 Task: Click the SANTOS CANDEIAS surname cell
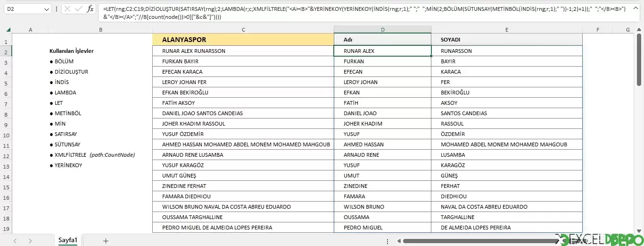pos(507,113)
